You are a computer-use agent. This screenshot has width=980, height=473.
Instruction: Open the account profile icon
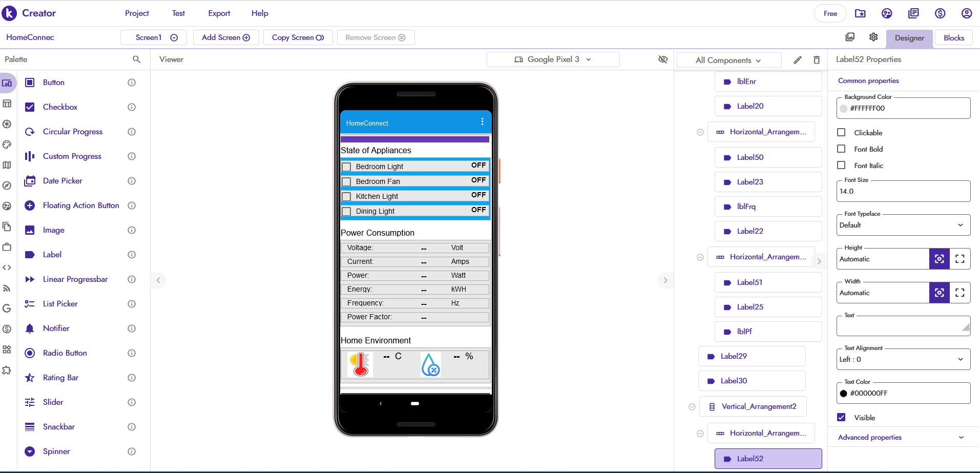[966, 13]
